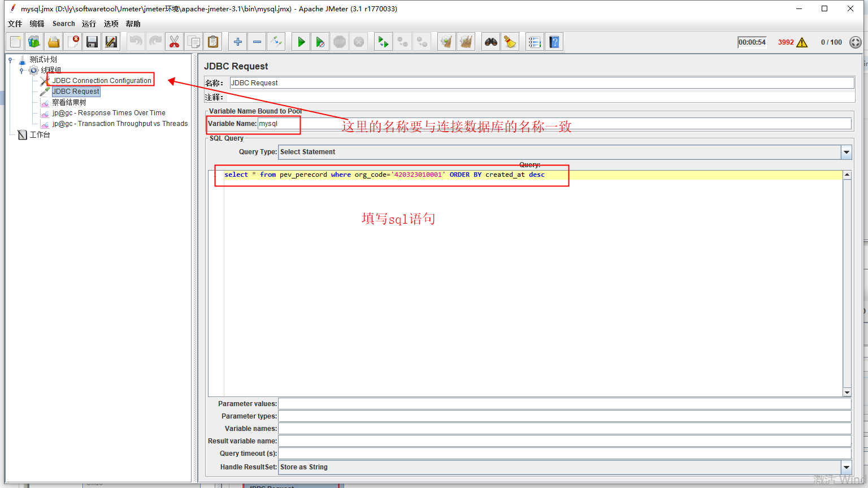Stop all remote engines via toolbar

[x=403, y=42]
